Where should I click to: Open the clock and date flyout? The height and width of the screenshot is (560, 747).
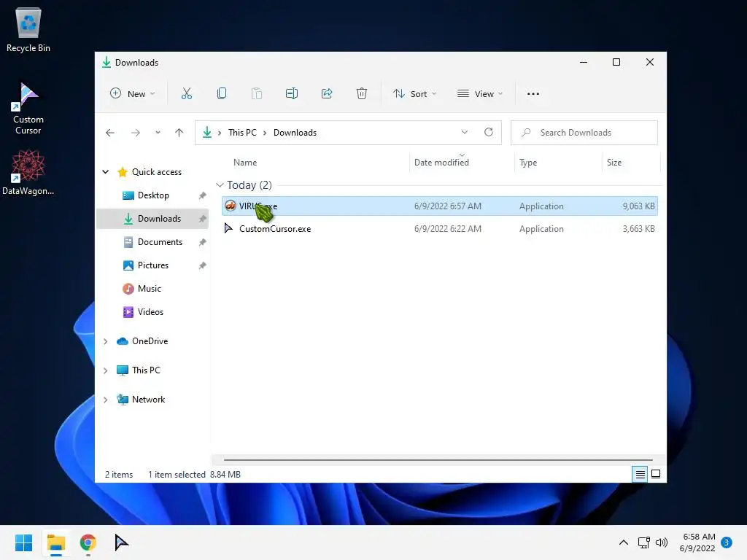coord(697,542)
